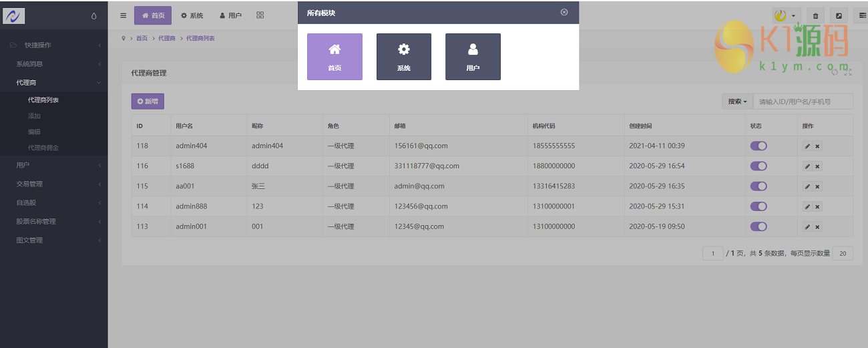Screen dimensions: 868x348
Task: Expand the 交易管理 sidebar menu
Action: pos(53,184)
